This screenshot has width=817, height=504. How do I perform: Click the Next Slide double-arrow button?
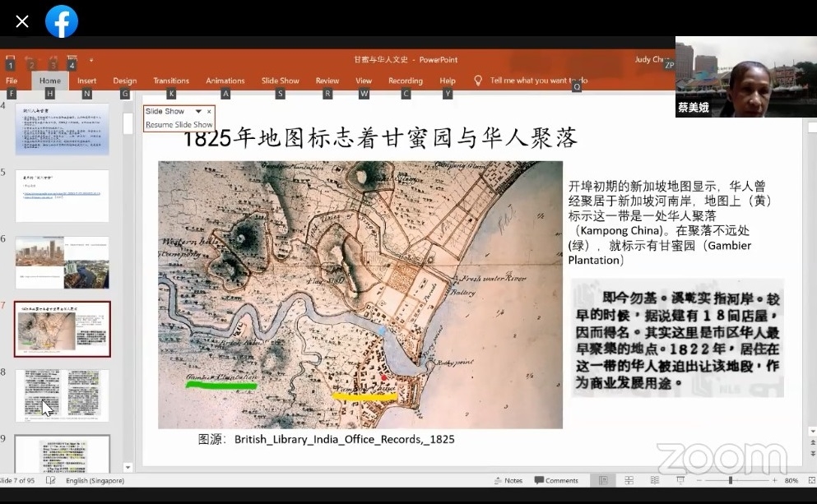coord(812,454)
